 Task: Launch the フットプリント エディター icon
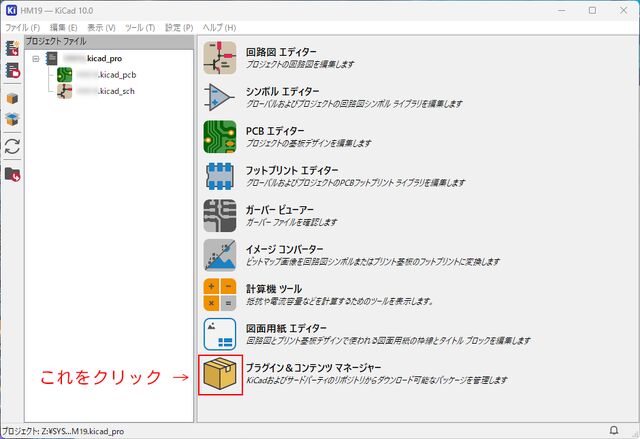220,176
